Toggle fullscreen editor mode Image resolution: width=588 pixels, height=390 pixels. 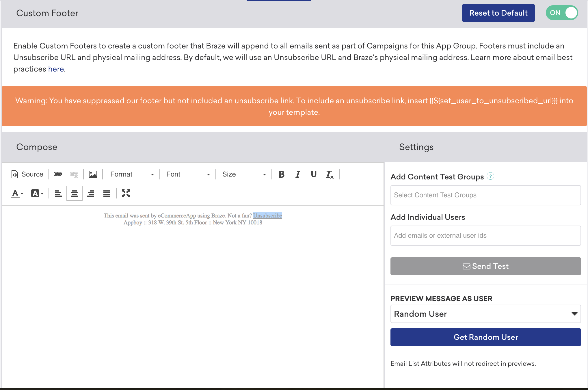126,193
